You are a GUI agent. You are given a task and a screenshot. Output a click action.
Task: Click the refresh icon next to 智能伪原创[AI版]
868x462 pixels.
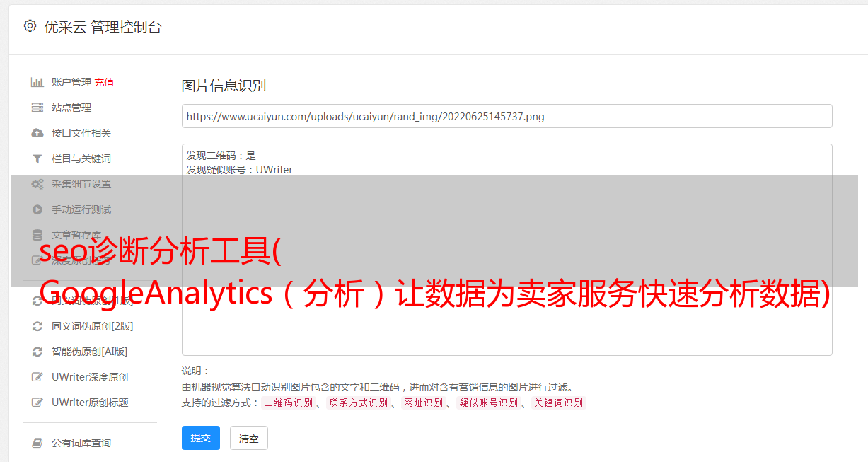[x=37, y=352]
